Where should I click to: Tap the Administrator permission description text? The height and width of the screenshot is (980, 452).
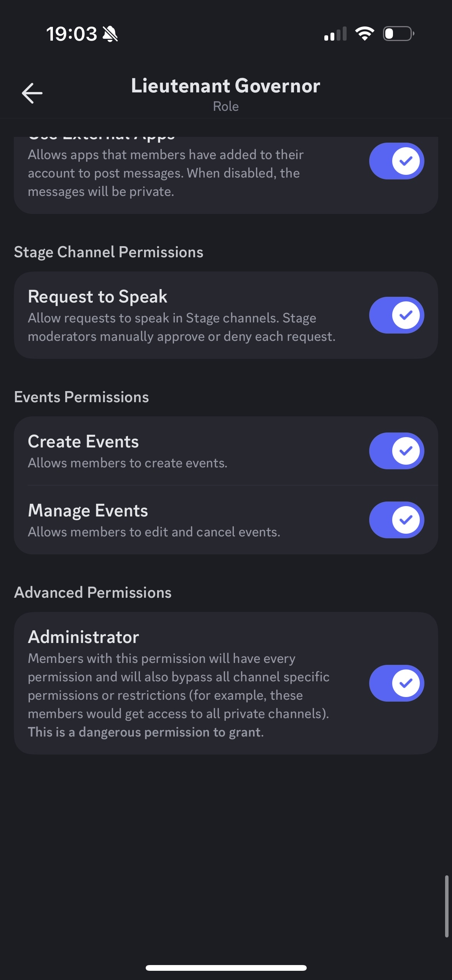coord(179,695)
